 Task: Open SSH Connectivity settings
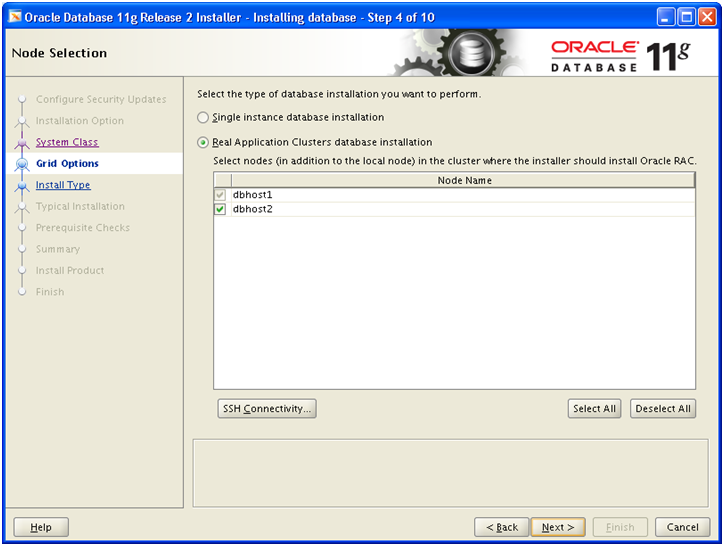[267, 408]
